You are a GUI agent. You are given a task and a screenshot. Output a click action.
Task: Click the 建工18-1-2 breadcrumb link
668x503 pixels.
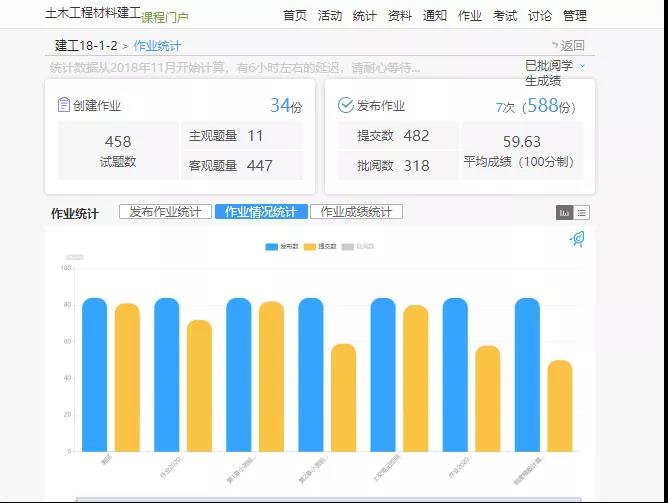pos(85,46)
